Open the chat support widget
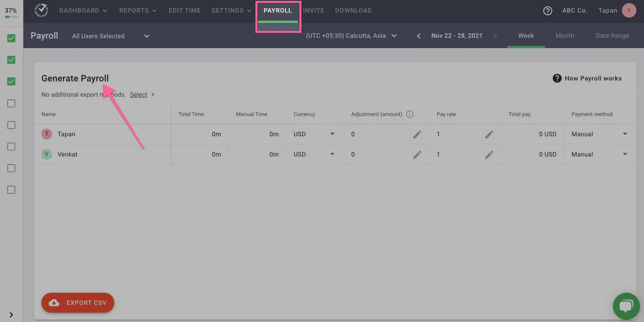The height and width of the screenshot is (322, 644). pyautogui.click(x=626, y=306)
